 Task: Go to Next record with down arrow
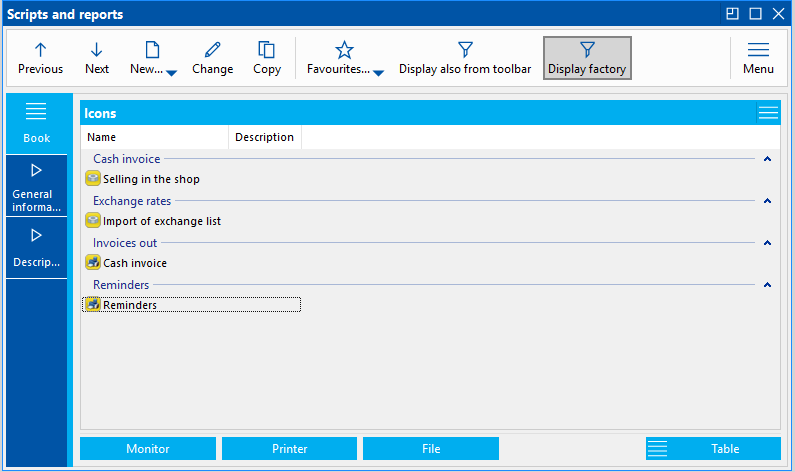pyautogui.click(x=96, y=58)
